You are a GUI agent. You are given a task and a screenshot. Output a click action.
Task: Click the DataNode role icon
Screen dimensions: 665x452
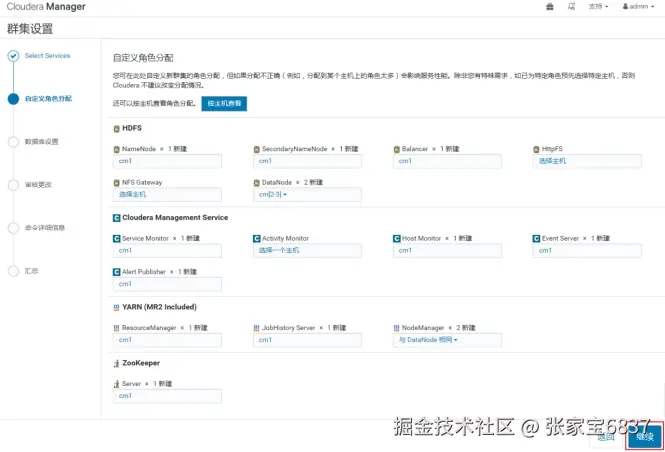coord(257,183)
